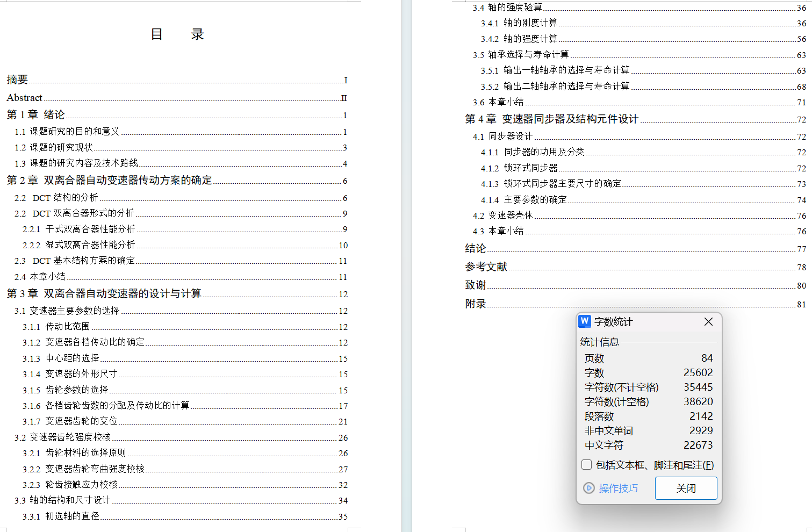Select the 字数 value 25602

(698, 372)
